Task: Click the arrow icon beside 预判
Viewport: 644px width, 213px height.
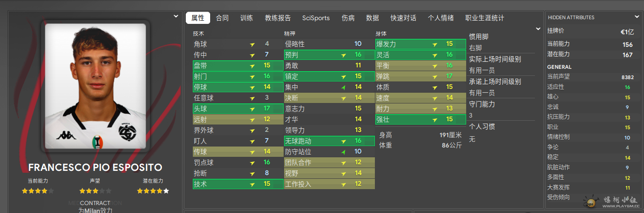Action: point(344,55)
